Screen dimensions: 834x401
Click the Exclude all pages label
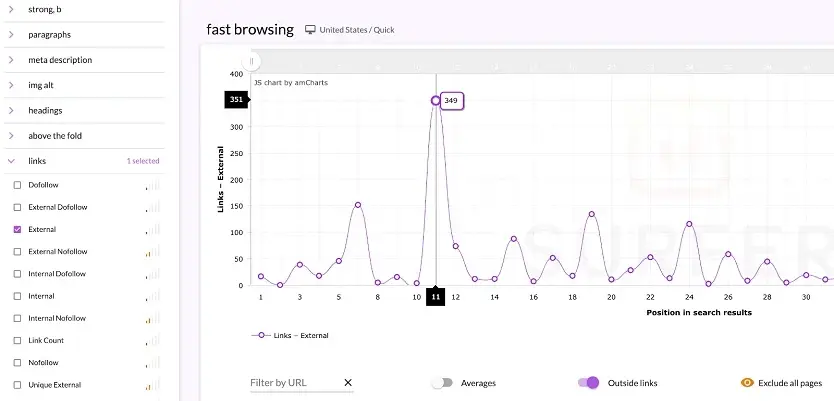click(x=790, y=383)
